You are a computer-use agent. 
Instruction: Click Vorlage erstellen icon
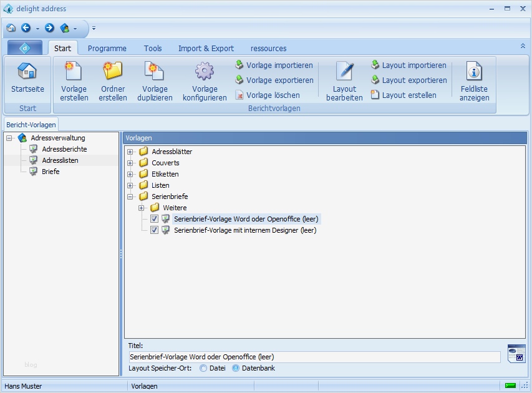pos(74,72)
